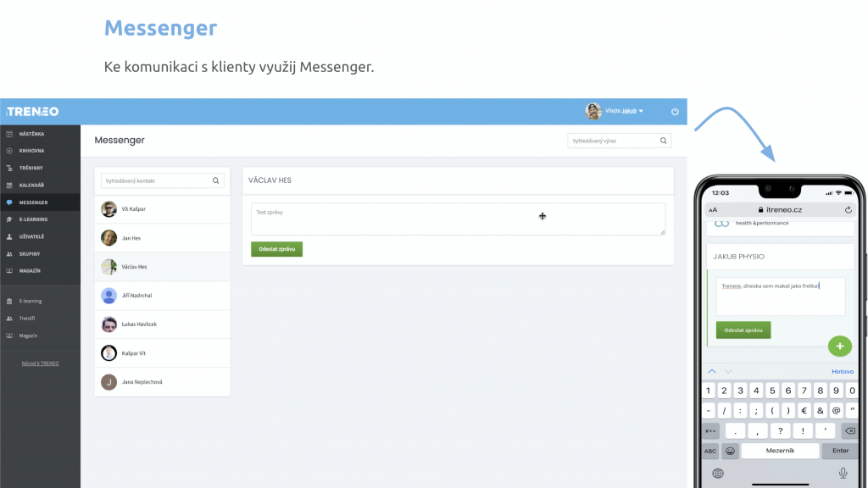Tap the globe language icon on keyboard

(x=718, y=473)
